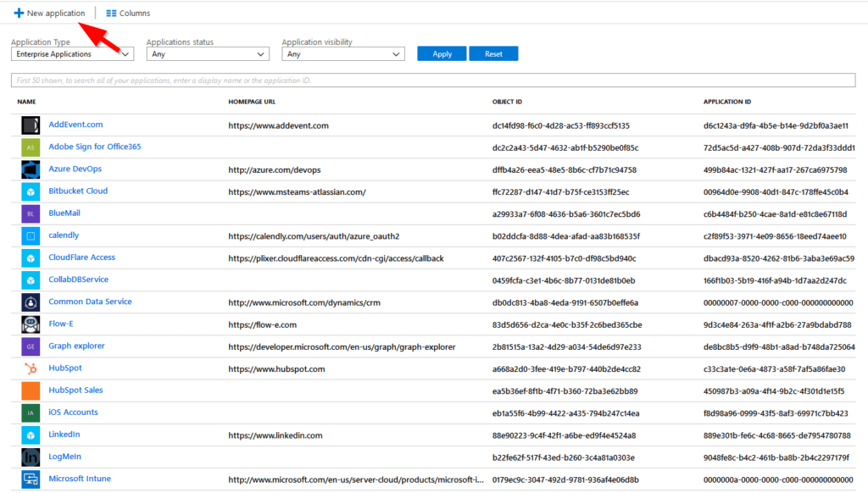Open the iOS Accounts application
The height and width of the screenshot is (493, 868).
(73, 413)
